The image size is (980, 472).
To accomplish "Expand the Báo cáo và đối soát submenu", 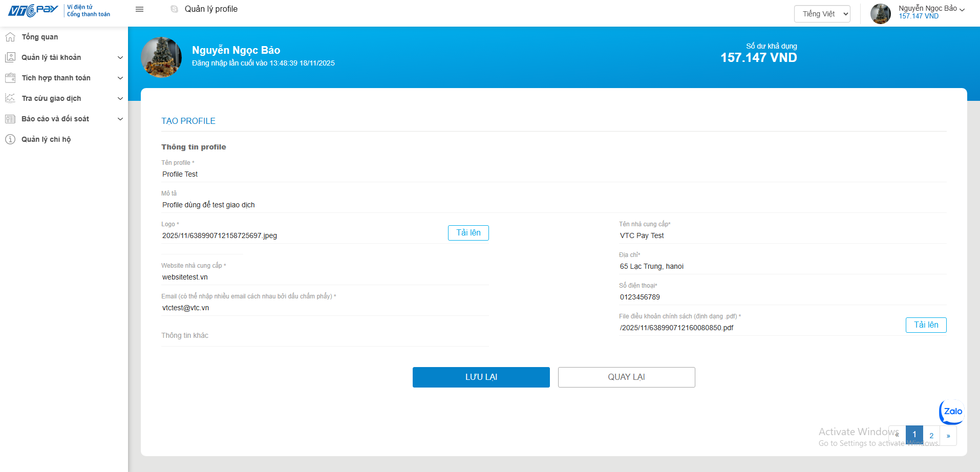I will point(120,119).
